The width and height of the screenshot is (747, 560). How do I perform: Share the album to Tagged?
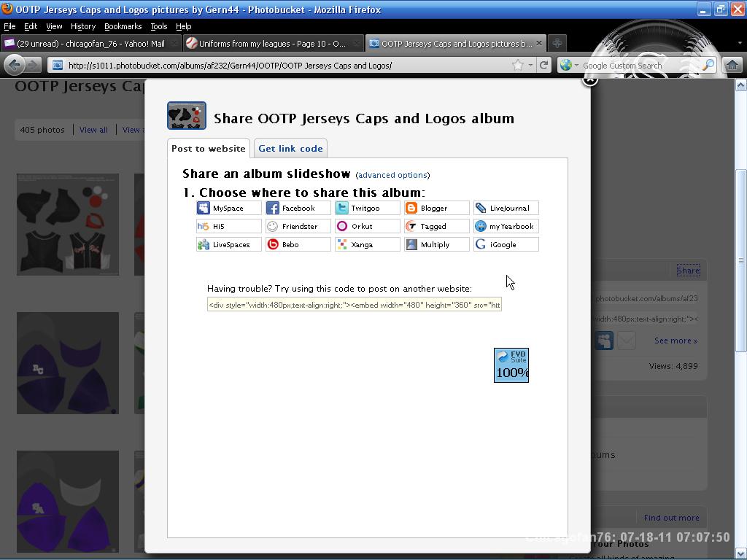click(x=437, y=226)
